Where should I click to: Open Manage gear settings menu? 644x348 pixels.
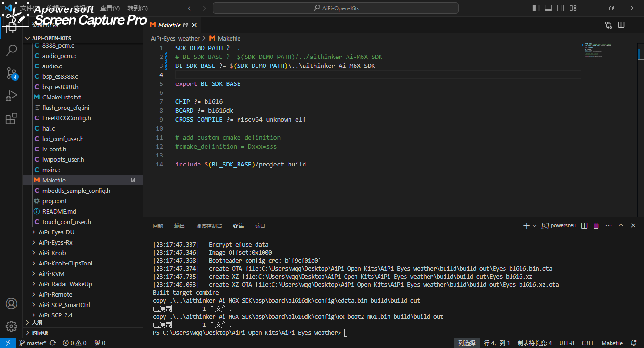(11, 326)
